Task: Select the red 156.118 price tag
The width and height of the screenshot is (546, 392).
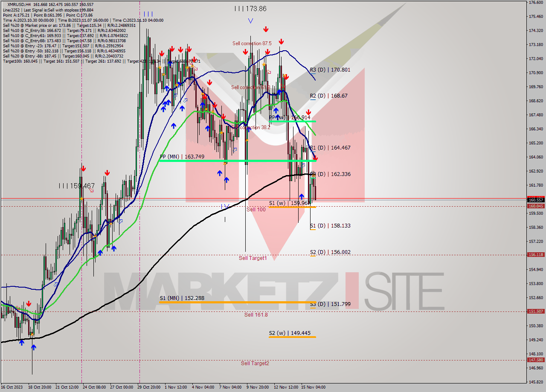Action: (x=536, y=255)
